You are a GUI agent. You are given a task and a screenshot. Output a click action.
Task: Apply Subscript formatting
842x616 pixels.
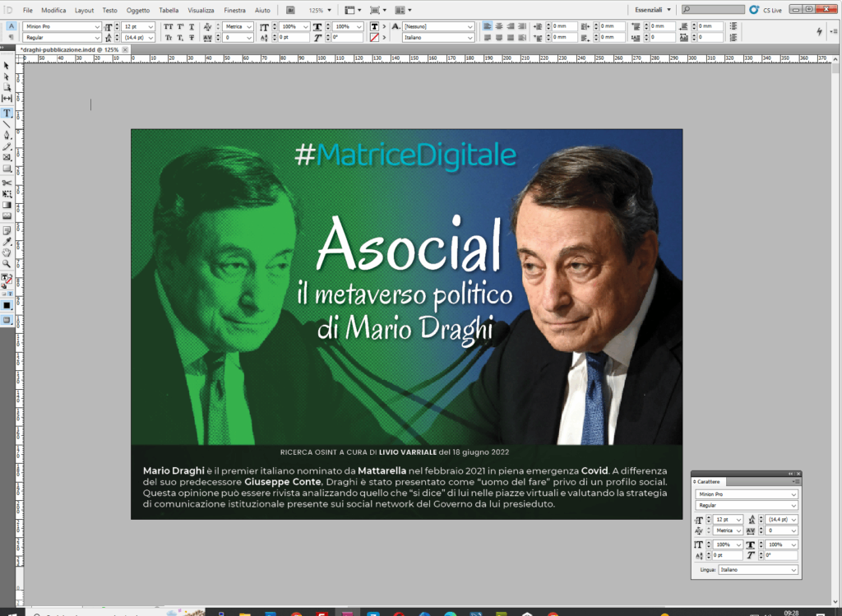pyautogui.click(x=180, y=38)
